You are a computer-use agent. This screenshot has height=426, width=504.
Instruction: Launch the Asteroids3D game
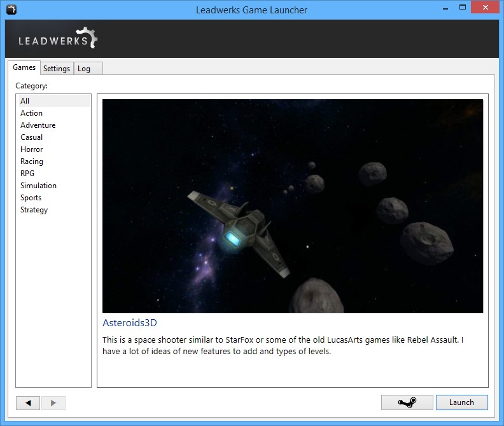(x=461, y=402)
